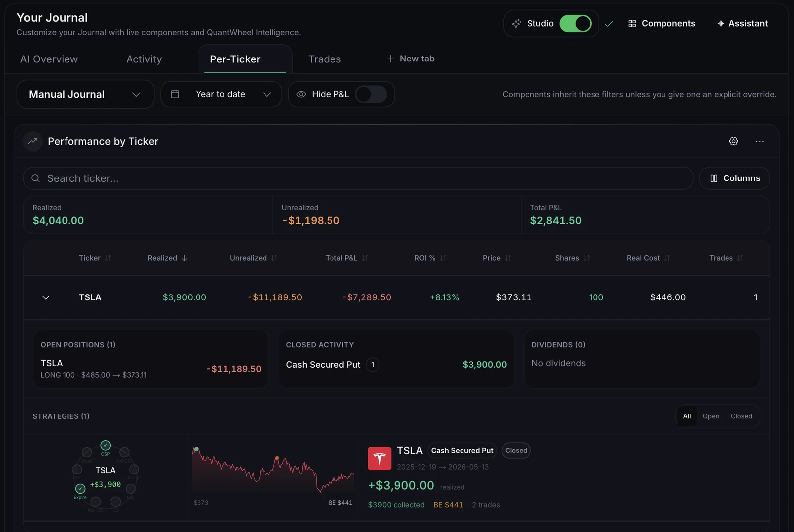Sort the table by ROI % column
The height and width of the screenshot is (532, 794).
coord(430,258)
